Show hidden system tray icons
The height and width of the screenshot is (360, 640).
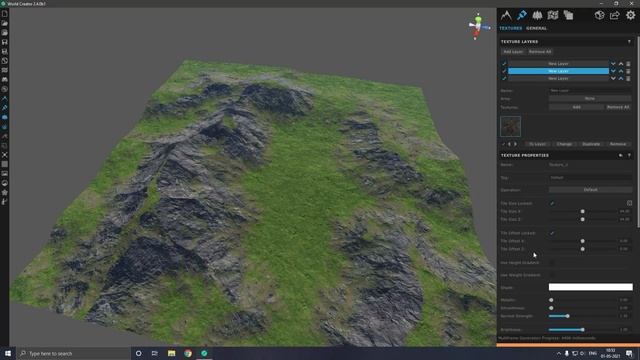pos(559,353)
